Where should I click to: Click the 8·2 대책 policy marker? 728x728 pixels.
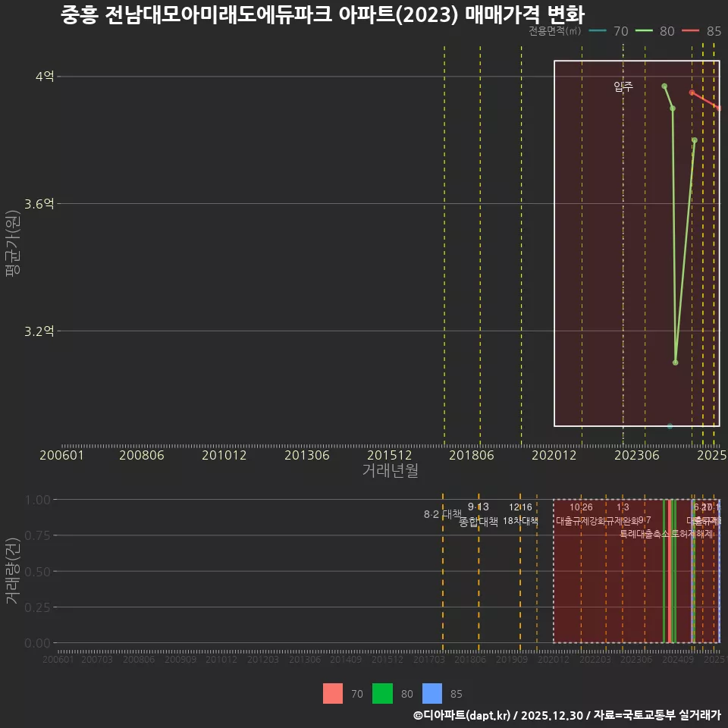pyautogui.click(x=442, y=514)
